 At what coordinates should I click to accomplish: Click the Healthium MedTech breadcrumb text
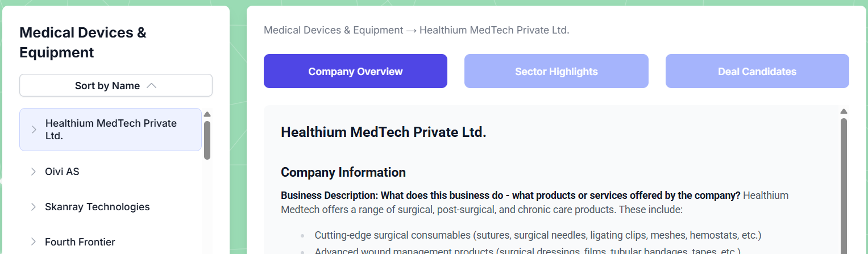pos(494,30)
